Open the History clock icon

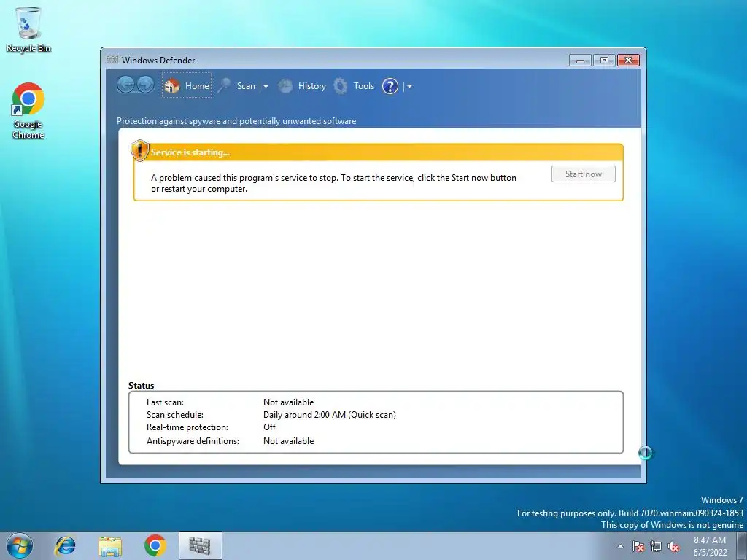pos(285,86)
